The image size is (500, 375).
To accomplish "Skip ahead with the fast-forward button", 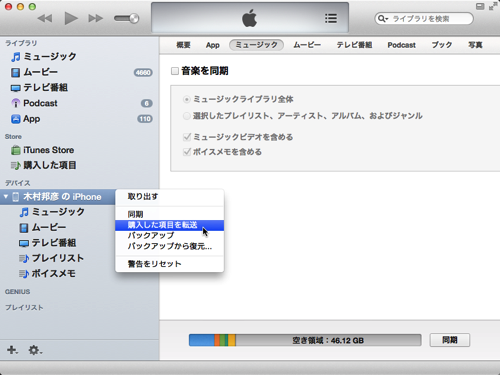I will (96, 18).
